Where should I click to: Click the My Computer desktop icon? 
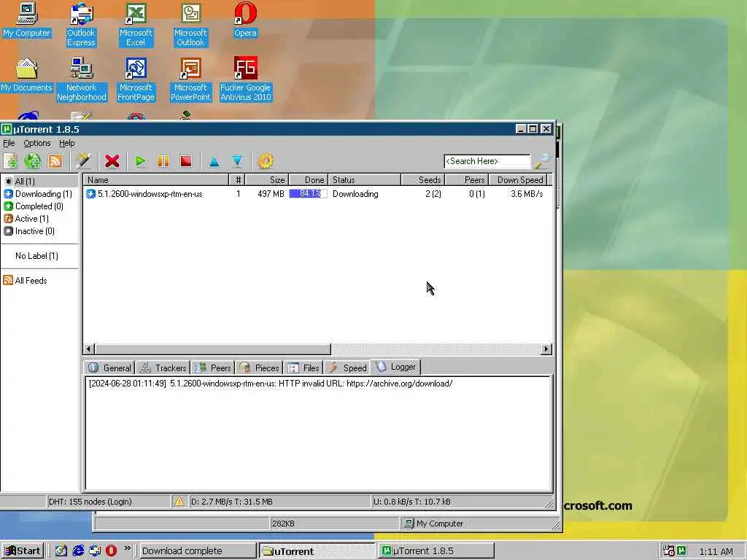pyautogui.click(x=26, y=20)
